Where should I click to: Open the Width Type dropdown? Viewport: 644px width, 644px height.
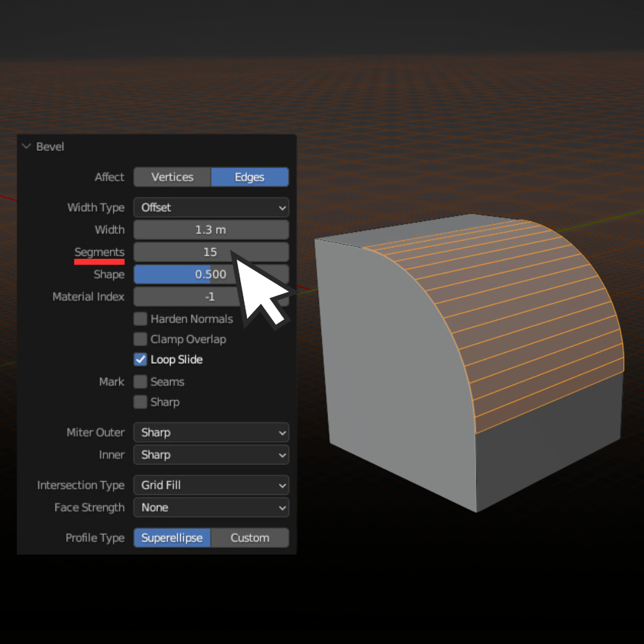[x=211, y=208]
